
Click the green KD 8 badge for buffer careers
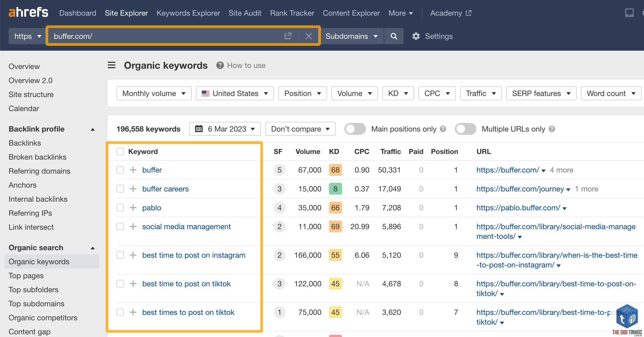coord(335,189)
